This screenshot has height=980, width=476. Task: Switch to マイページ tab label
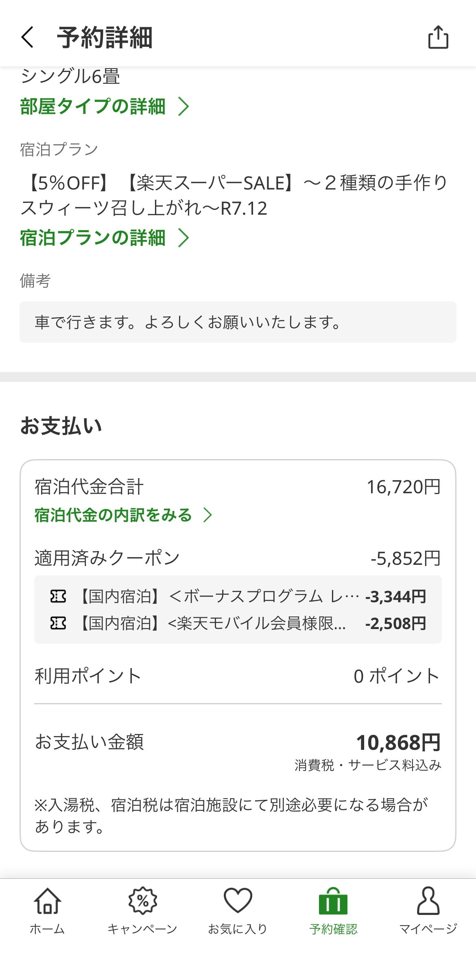tap(428, 929)
